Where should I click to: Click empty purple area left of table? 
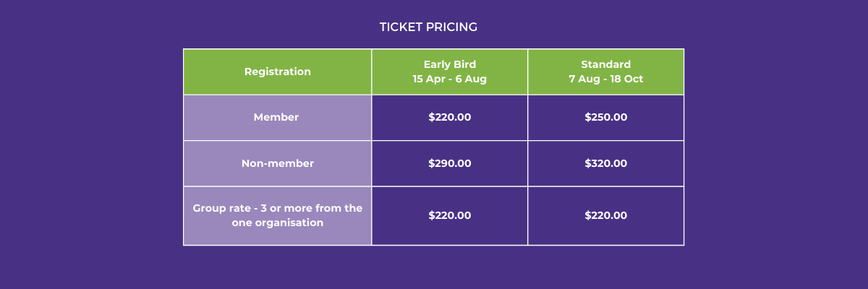click(90, 144)
